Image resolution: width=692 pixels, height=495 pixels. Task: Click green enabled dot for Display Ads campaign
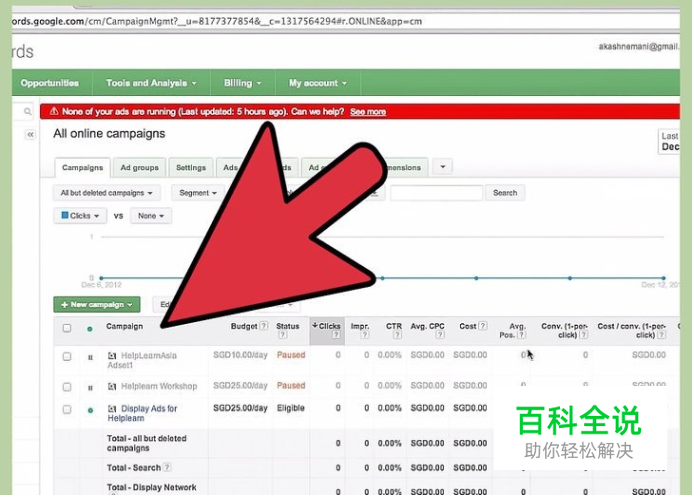(x=90, y=410)
